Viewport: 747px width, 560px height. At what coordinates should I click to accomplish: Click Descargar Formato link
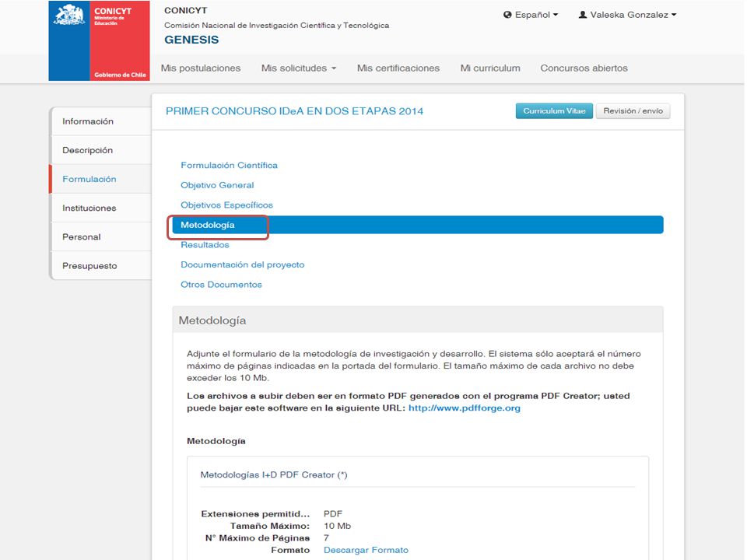point(366,550)
